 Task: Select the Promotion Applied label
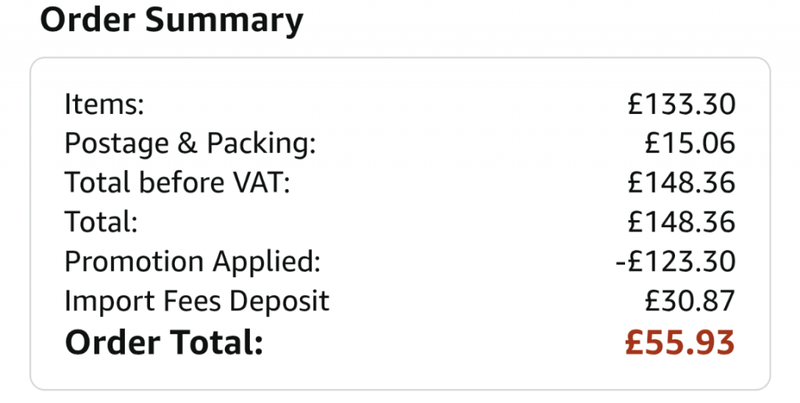coord(192,262)
